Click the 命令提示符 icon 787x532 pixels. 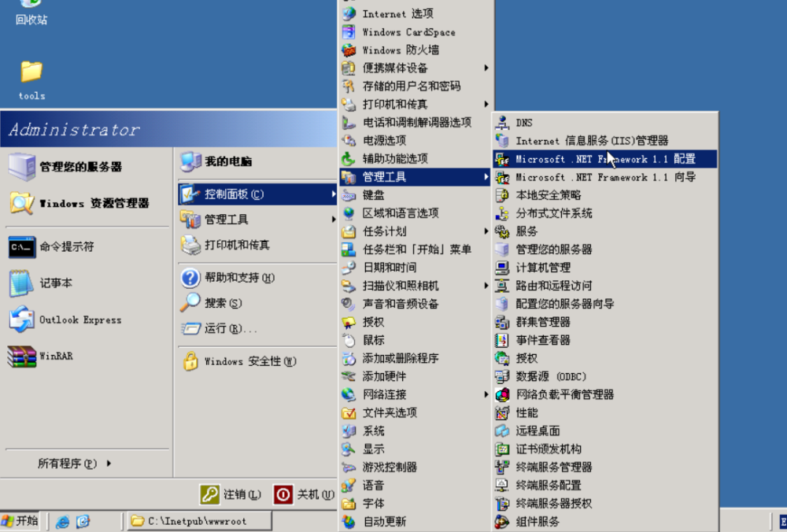[21, 247]
